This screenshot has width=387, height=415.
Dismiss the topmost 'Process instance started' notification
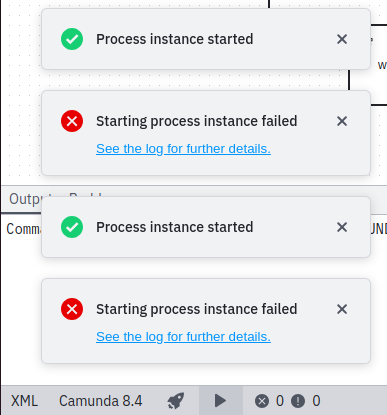pos(342,39)
